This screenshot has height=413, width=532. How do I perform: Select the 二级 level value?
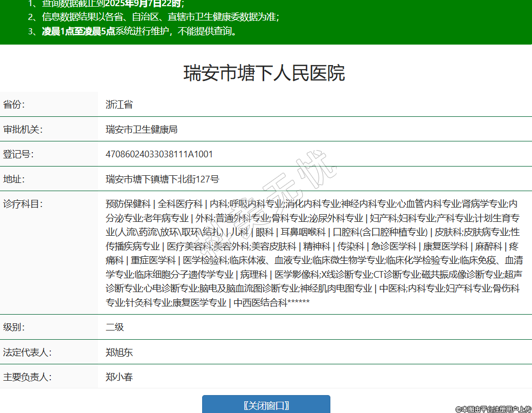pyautogui.click(x=115, y=327)
